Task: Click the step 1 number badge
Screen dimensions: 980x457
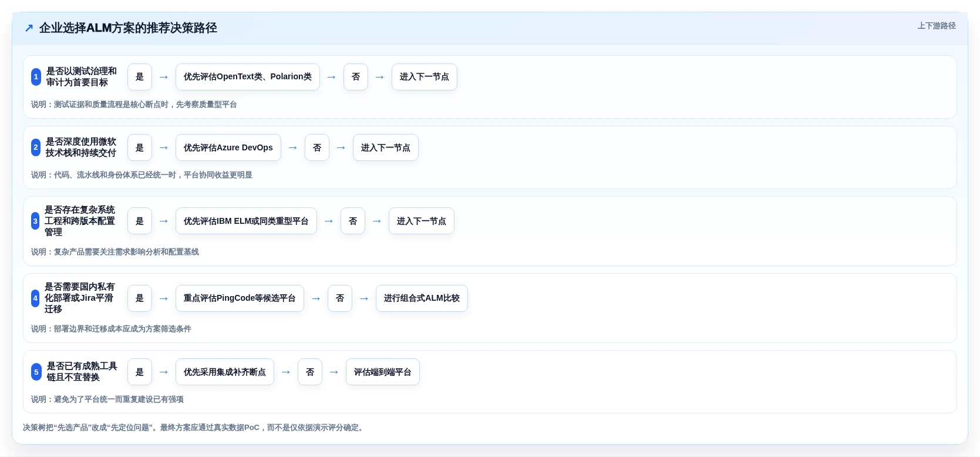Action: [36, 77]
